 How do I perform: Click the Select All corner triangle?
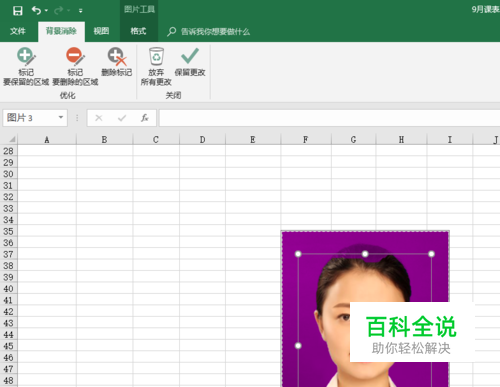[12, 139]
